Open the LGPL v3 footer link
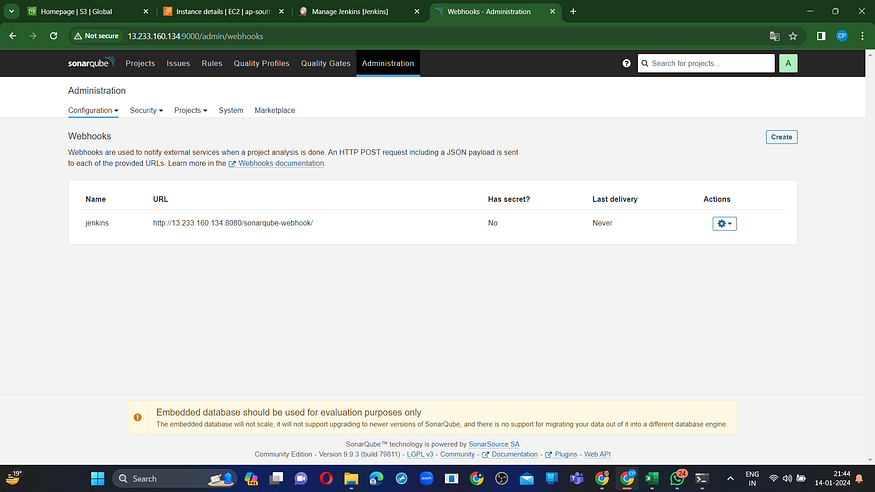 coord(420,455)
